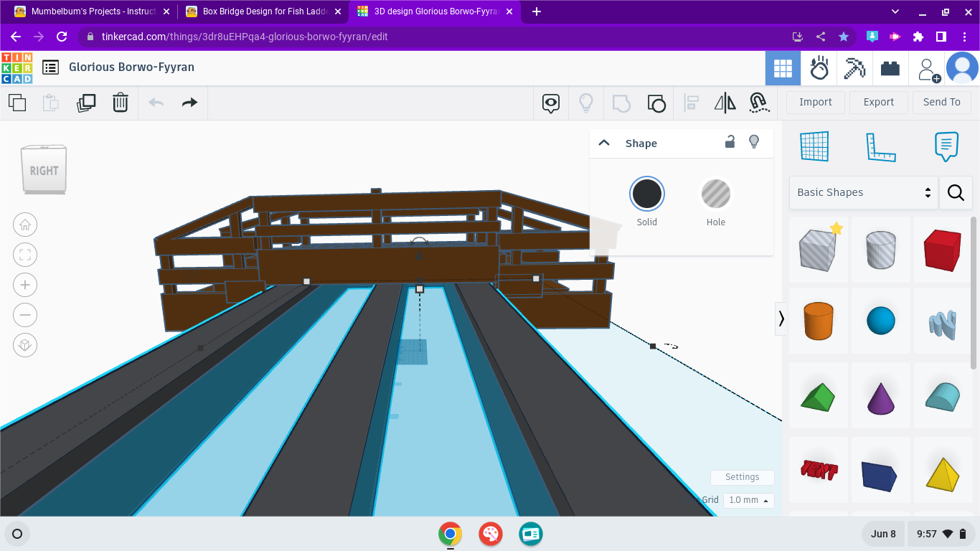Switch to orthographic view

[x=25, y=345]
